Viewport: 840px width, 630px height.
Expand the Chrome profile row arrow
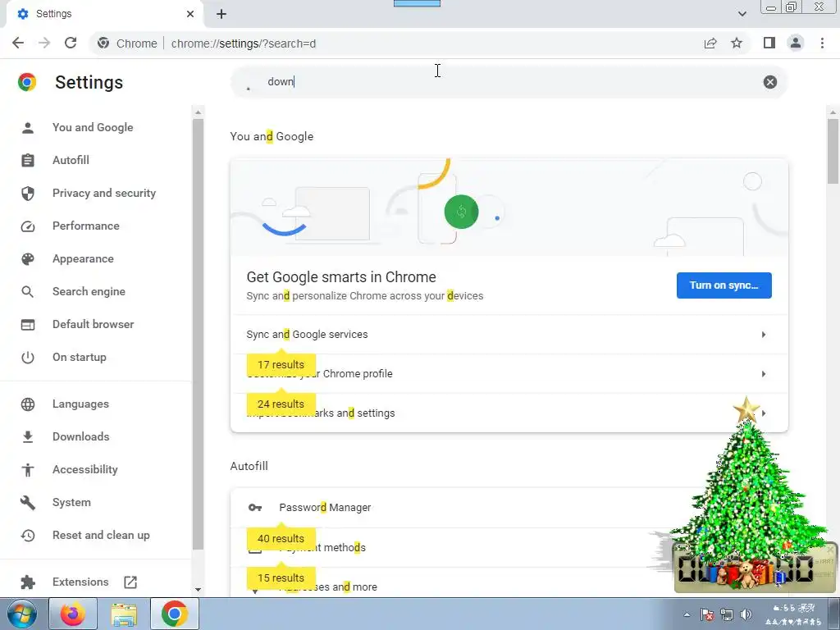click(x=764, y=374)
